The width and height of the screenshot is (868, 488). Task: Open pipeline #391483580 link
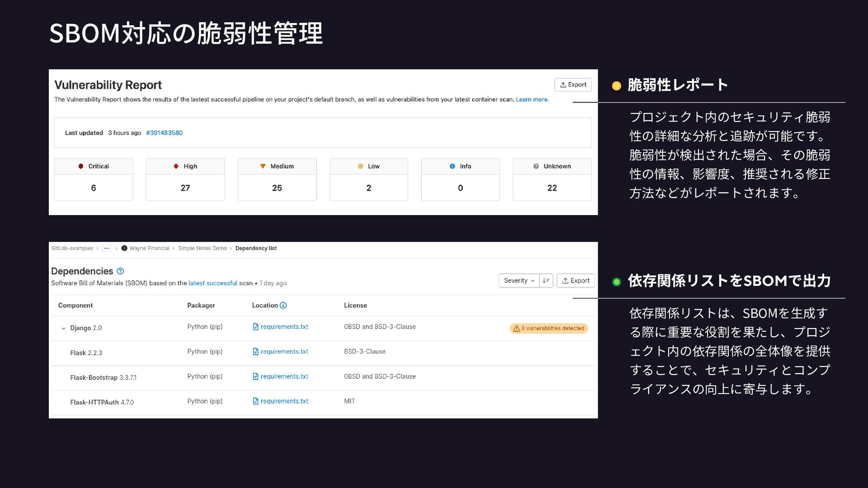pos(164,133)
